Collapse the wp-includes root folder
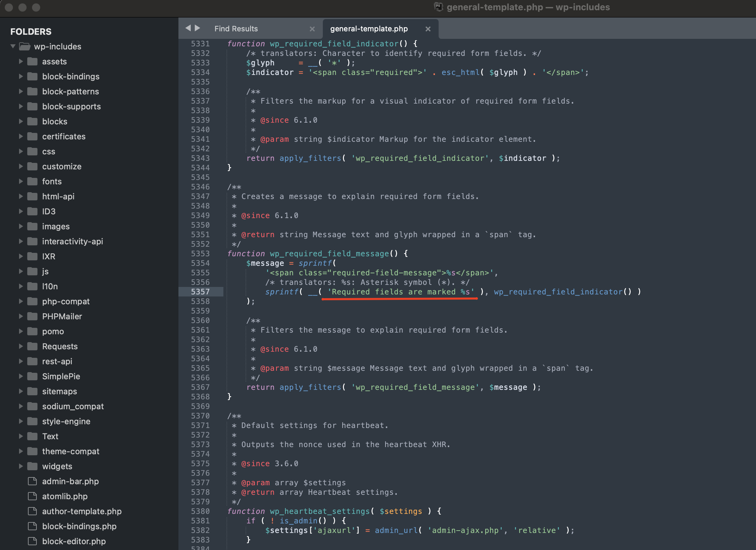This screenshot has height=550, width=756. coord(13,46)
